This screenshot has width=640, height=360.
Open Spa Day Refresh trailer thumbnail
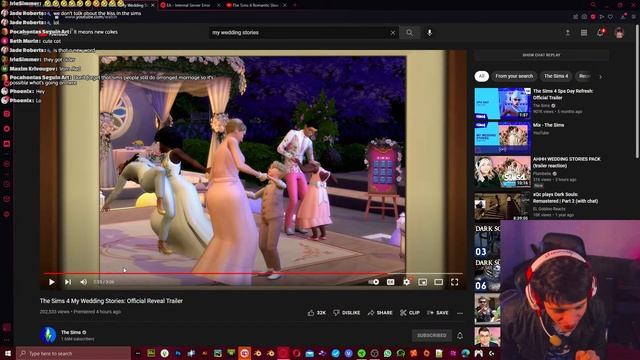point(502,104)
